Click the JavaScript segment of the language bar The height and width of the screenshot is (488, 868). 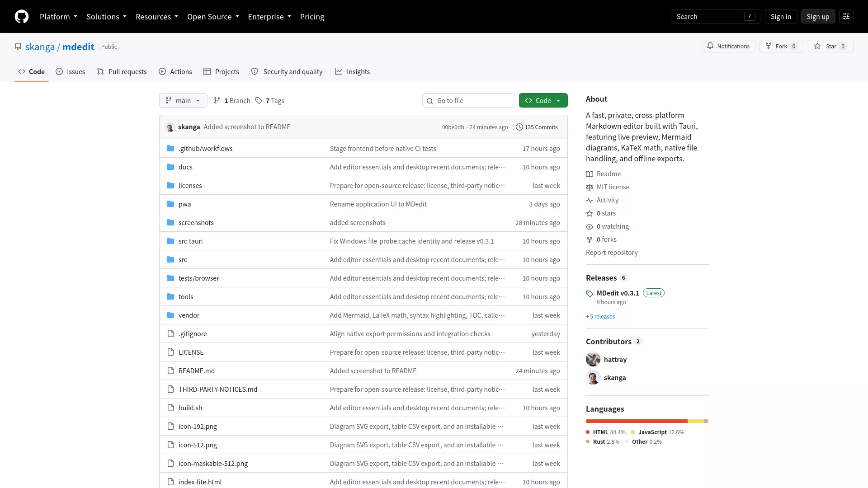pyautogui.click(x=696, y=422)
